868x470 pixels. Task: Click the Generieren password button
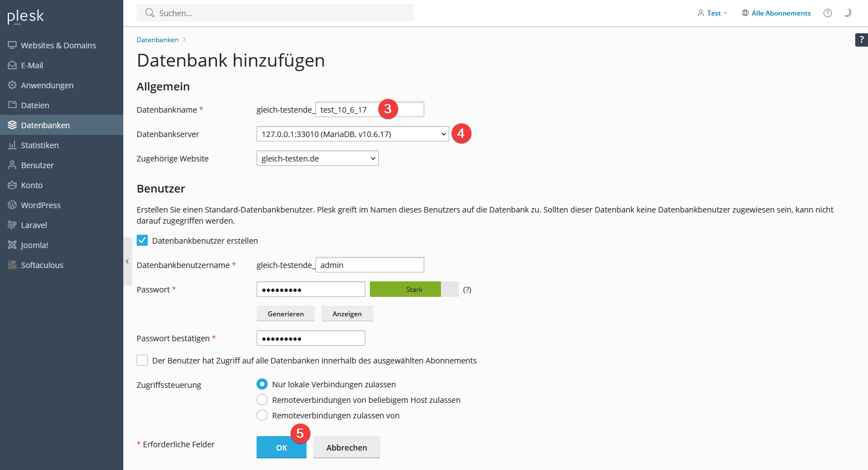(x=285, y=314)
